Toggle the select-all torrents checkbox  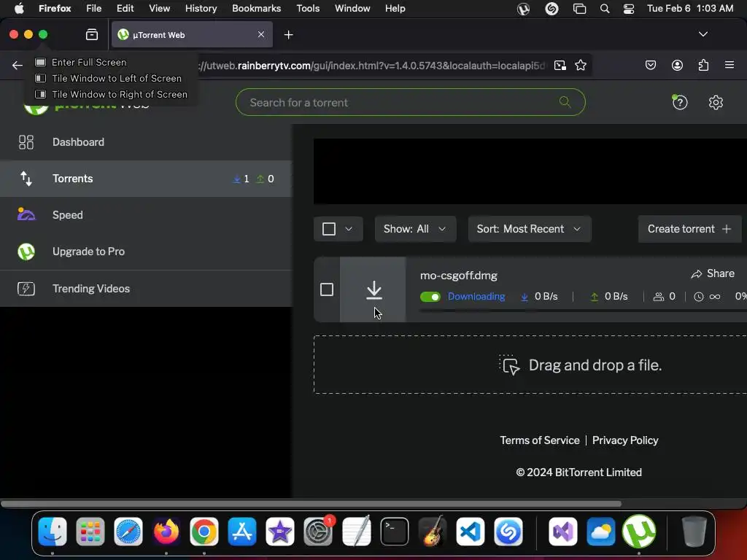coord(329,229)
